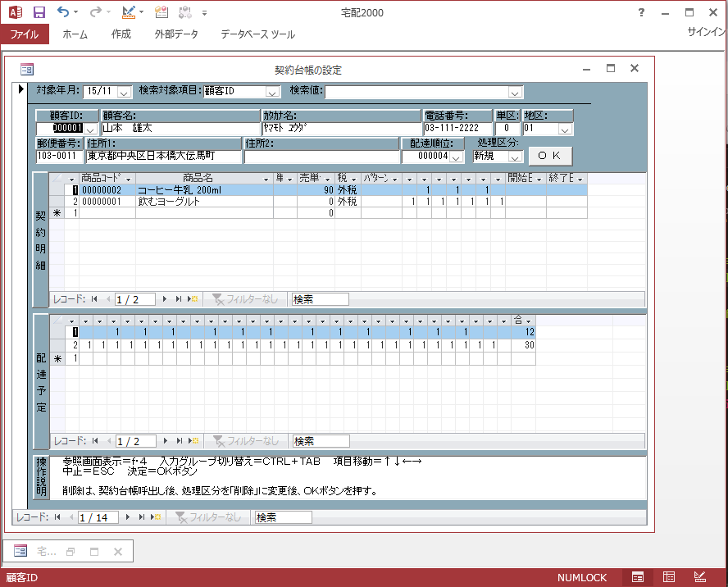Expand the 検索値 dropdown list
This screenshot has height=587, width=728.
(x=515, y=91)
